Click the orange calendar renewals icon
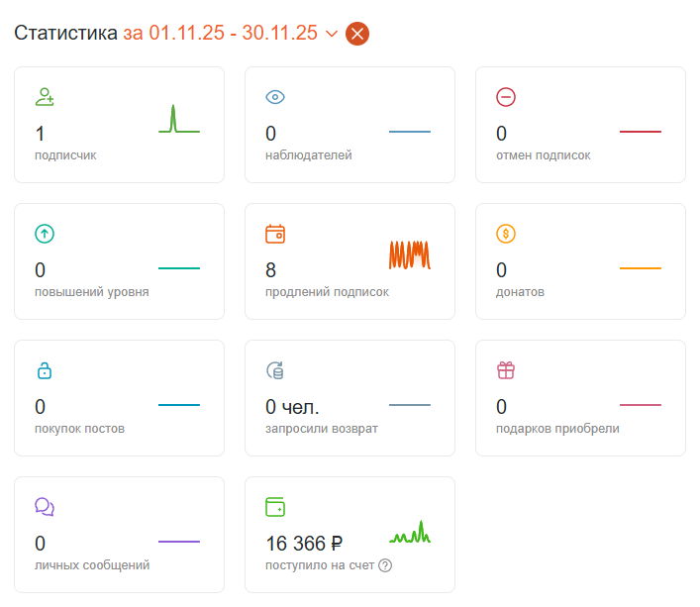The height and width of the screenshot is (607, 700). [x=275, y=234]
